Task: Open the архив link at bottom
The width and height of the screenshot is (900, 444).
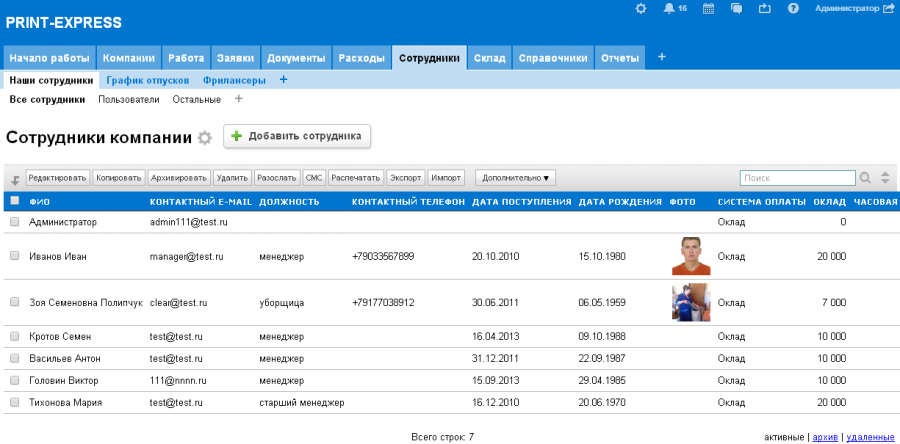Action: [825, 437]
